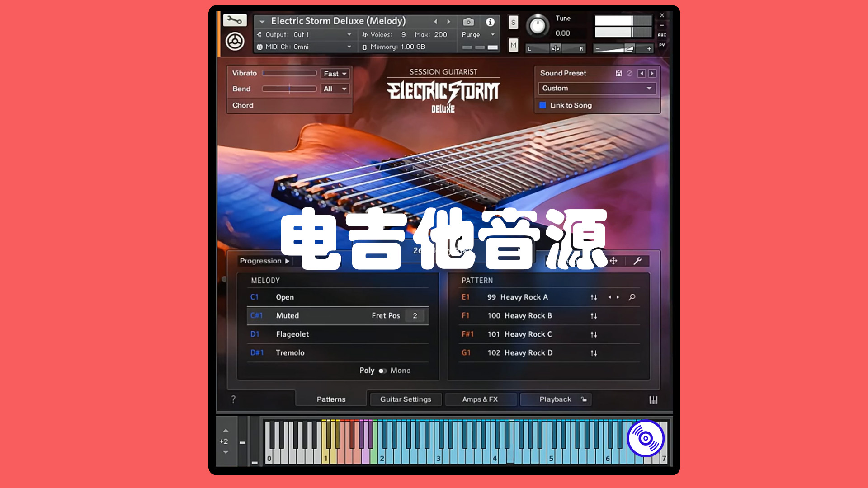
Task: Toggle Link to Song checkbox
Action: tap(542, 105)
